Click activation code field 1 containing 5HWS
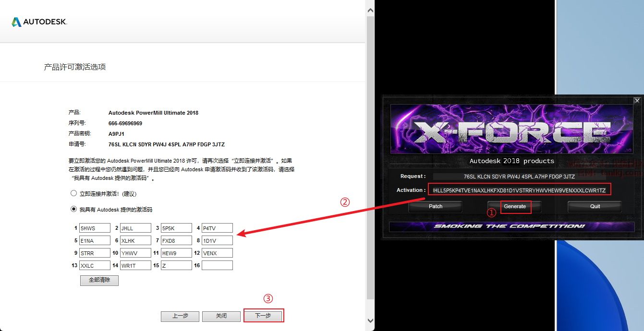Image resolution: width=644 pixels, height=331 pixels. coord(95,228)
